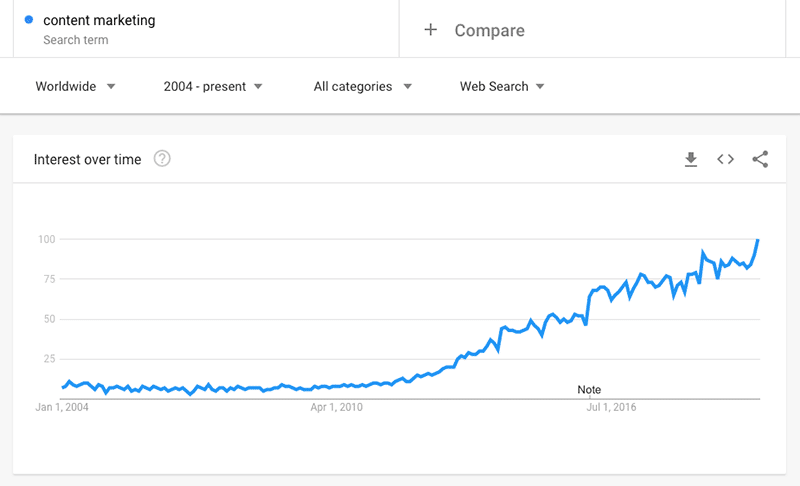800x486 pixels.
Task: Open the Web Search type dropdown
Action: [502, 86]
